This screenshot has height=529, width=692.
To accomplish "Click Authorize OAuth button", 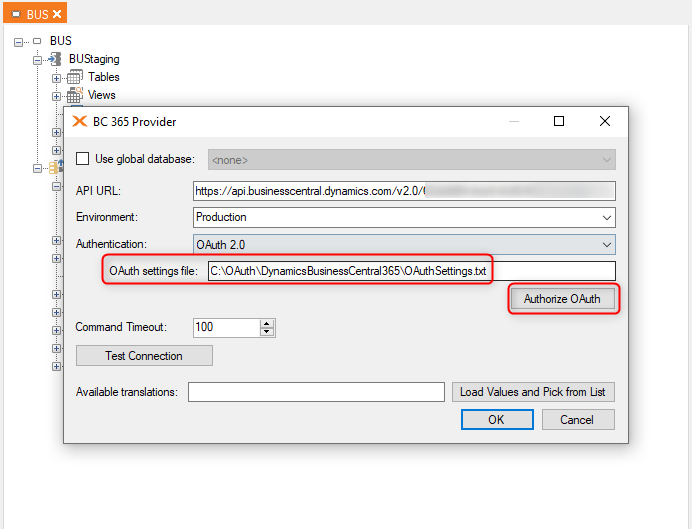I will [562, 299].
